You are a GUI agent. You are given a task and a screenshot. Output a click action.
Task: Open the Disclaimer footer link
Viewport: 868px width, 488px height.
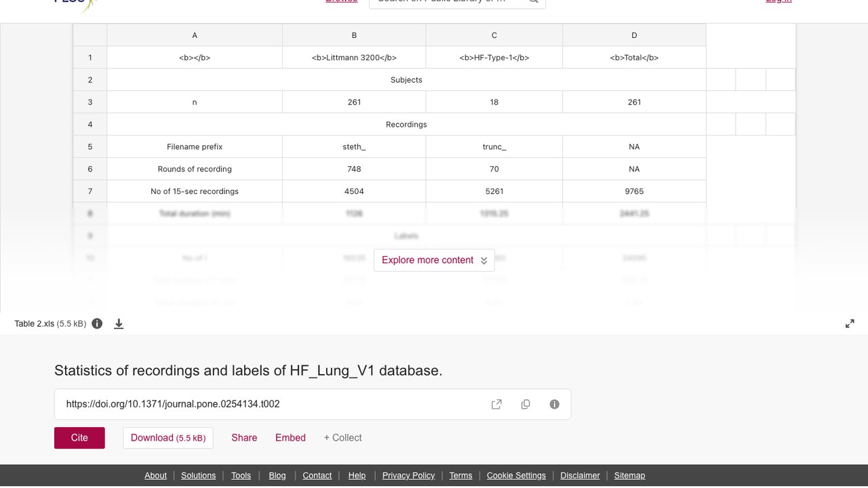click(580, 475)
